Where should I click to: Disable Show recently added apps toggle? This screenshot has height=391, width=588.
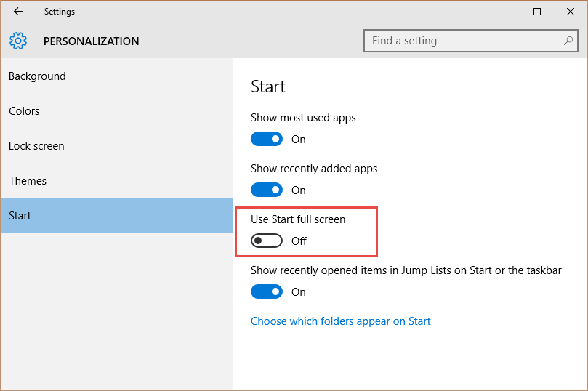tap(267, 190)
